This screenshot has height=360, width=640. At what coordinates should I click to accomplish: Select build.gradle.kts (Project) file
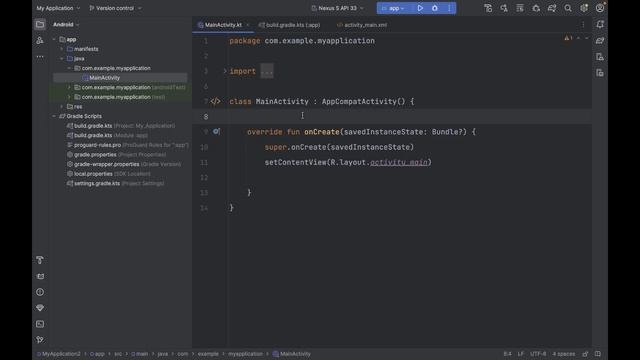(x=121, y=126)
